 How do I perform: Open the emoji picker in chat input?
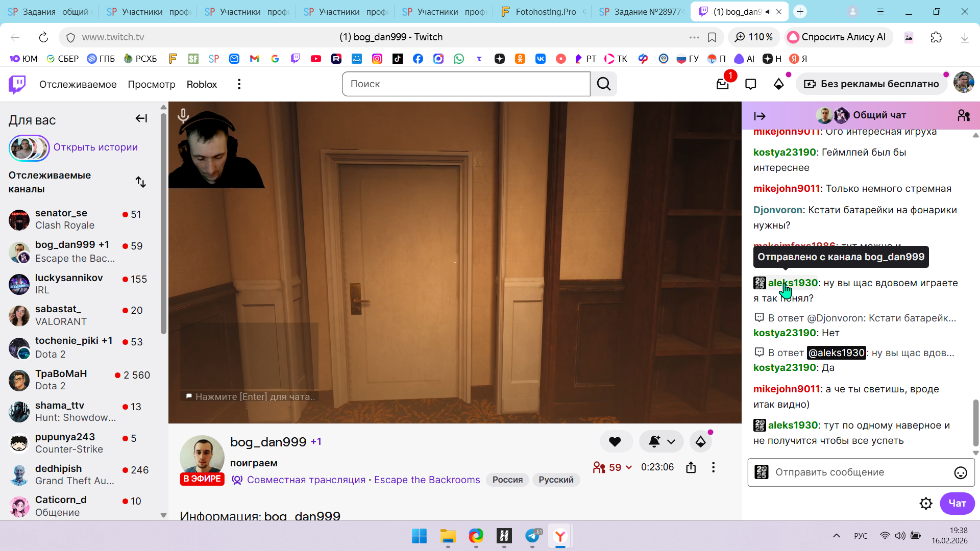click(960, 473)
